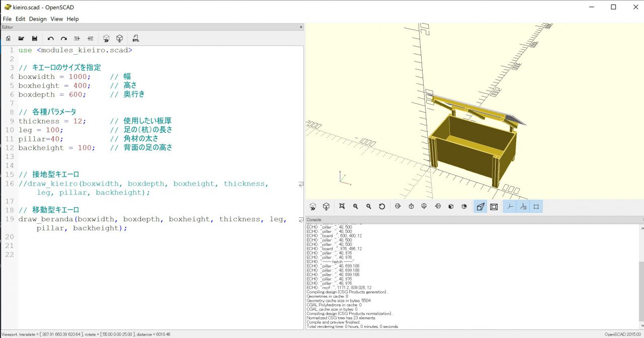Close the Editor panel
644x338 pixels.
coord(301,27)
